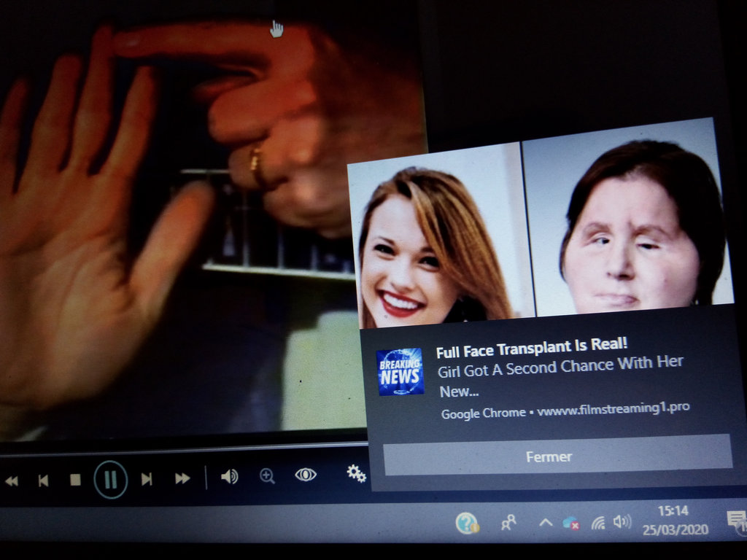Open the People icon in taskbar
Screen dimensions: 747x560
[508, 522]
